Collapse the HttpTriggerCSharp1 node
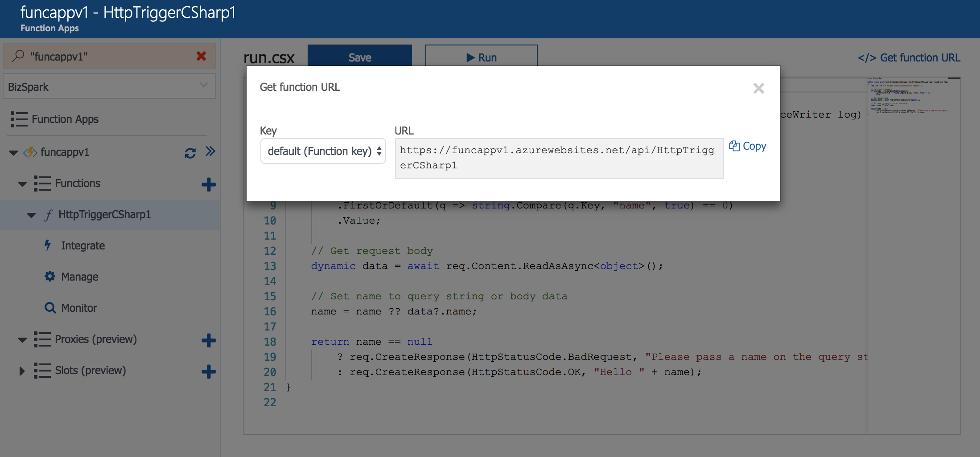Screen dimensions: 980x457 (x=31, y=215)
